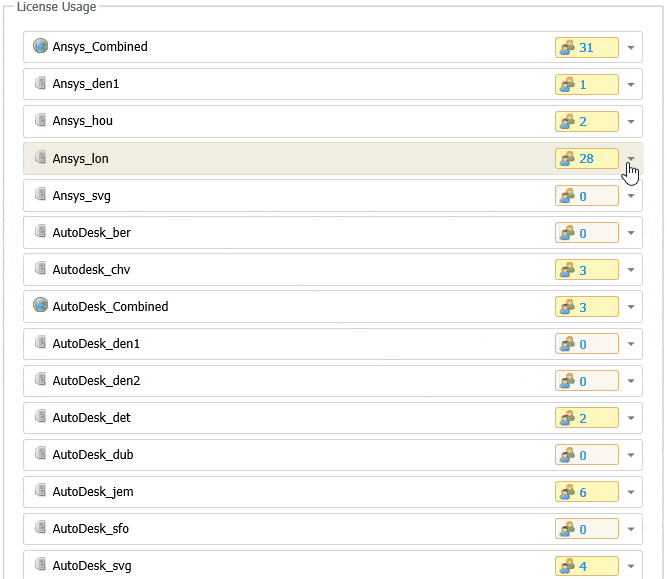Screen dimensions: 667x579
Task: Select the AutoDesk_Combined license name
Action: pyautogui.click(x=111, y=307)
